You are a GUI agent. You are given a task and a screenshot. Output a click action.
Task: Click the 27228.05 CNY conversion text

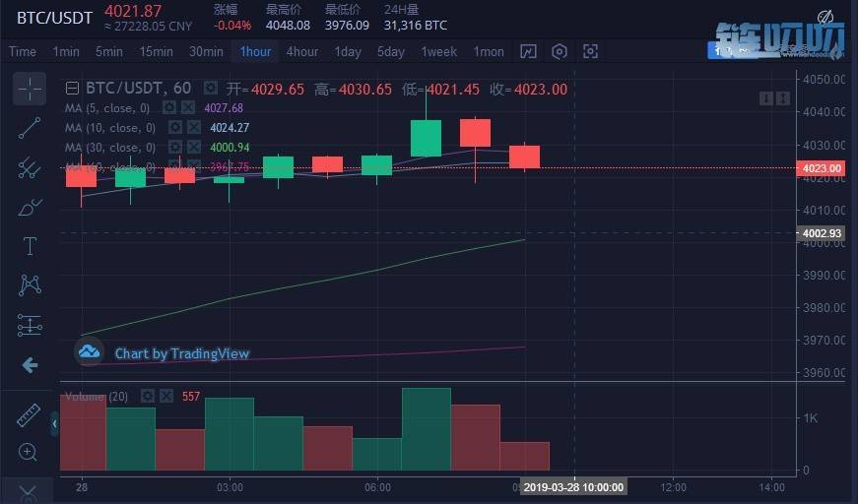(x=149, y=27)
